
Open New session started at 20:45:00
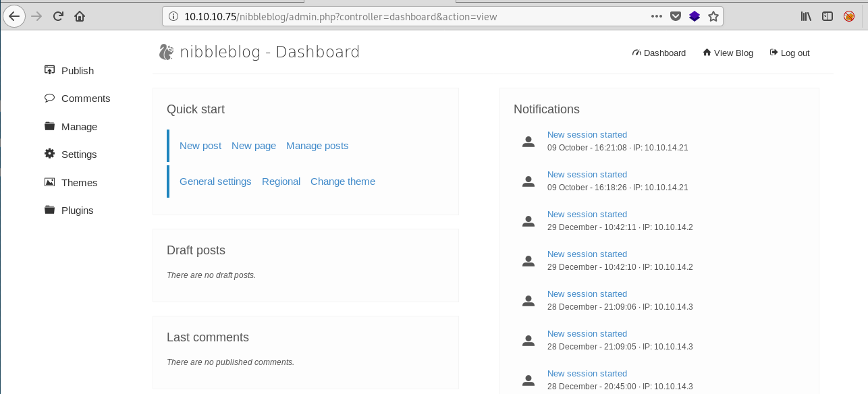point(587,374)
